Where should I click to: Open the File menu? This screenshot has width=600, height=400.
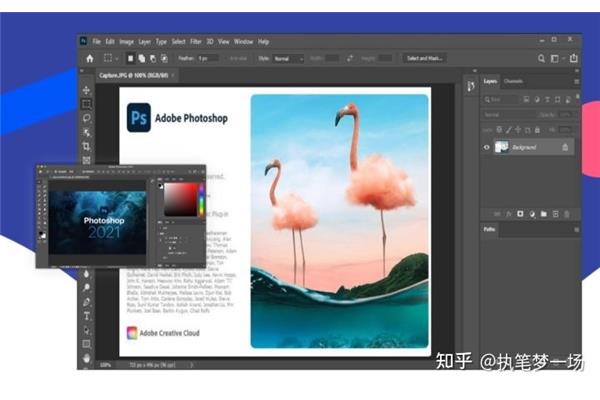coord(96,42)
